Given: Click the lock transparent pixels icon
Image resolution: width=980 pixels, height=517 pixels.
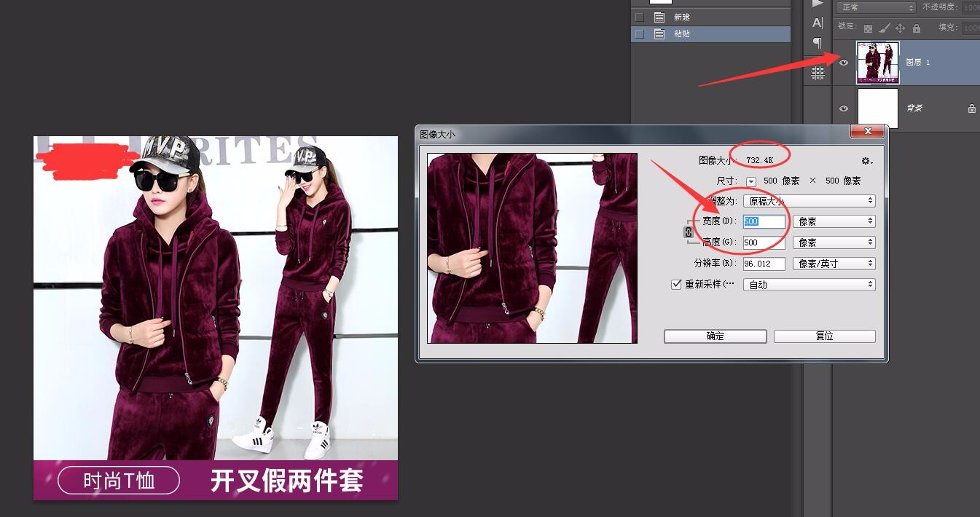Looking at the screenshot, I should click(x=868, y=28).
